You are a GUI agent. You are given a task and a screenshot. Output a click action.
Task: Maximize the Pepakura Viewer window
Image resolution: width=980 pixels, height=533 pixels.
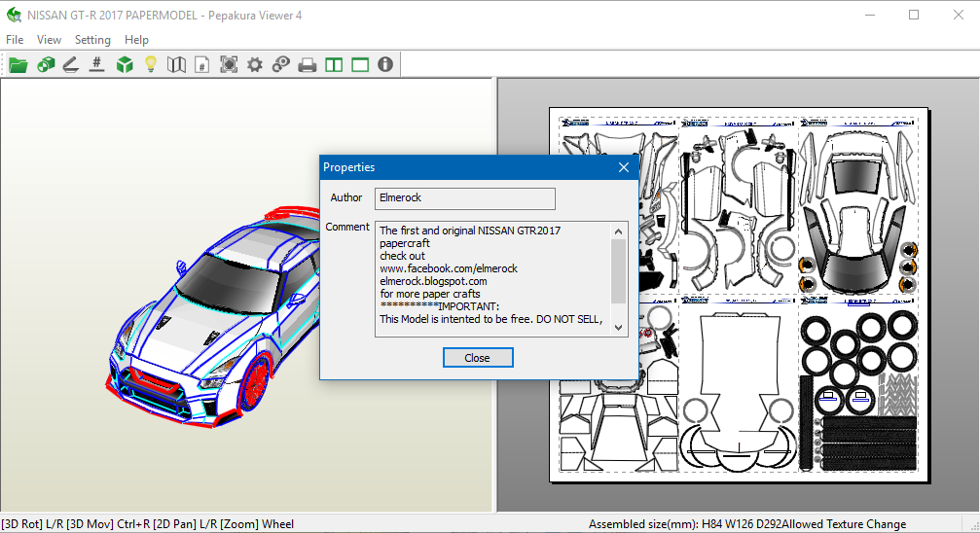click(x=914, y=15)
